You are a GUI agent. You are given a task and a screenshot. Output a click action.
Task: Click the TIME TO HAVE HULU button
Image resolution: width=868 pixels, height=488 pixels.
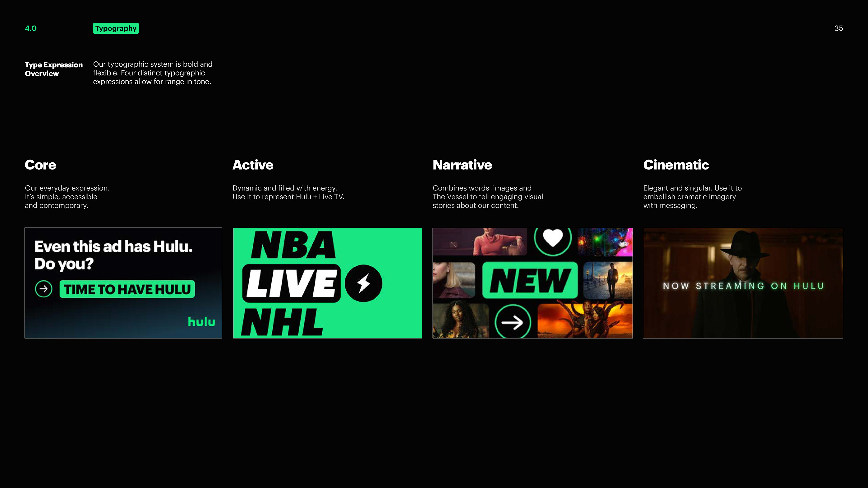[127, 289]
